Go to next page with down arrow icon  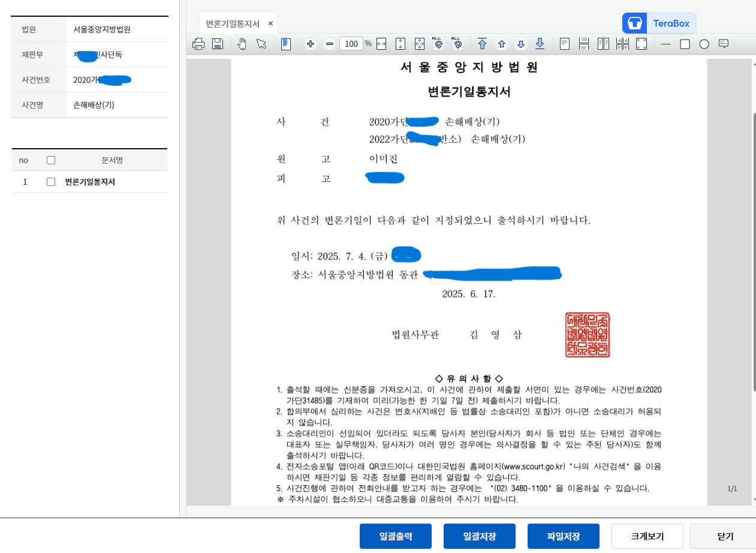521,43
